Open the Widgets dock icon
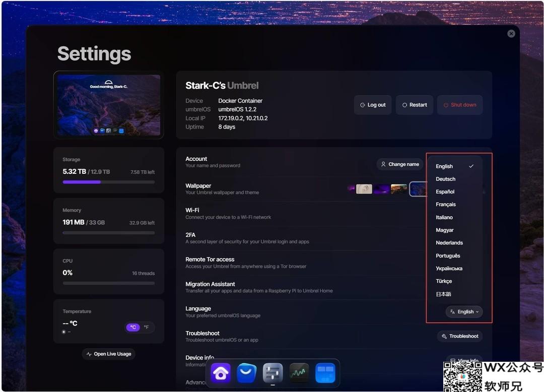The width and height of the screenshot is (544, 392). (325, 373)
